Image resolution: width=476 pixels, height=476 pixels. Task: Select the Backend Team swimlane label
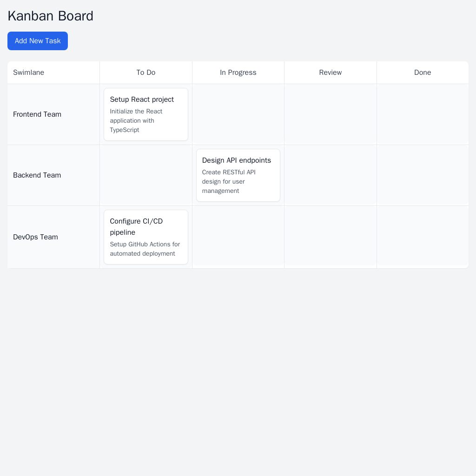pos(37,175)
